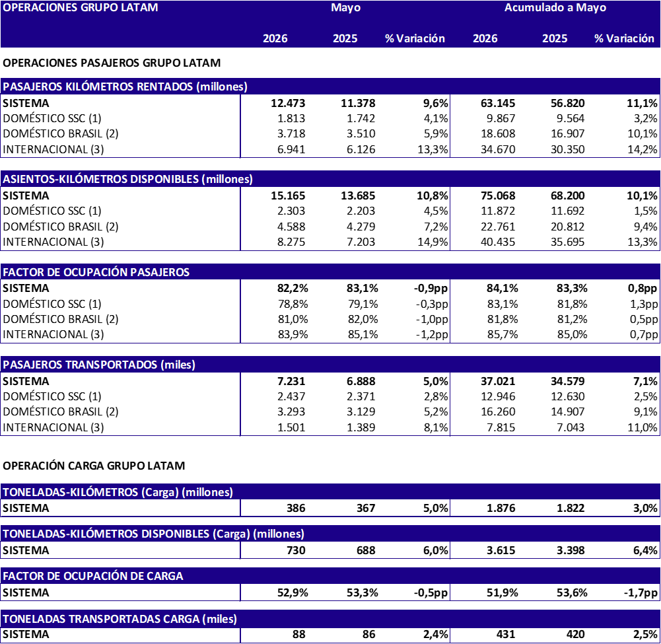The image size is (661, 644).
Task: Click ASK accumulated Internacional 40.435
Action: point(498,242)
